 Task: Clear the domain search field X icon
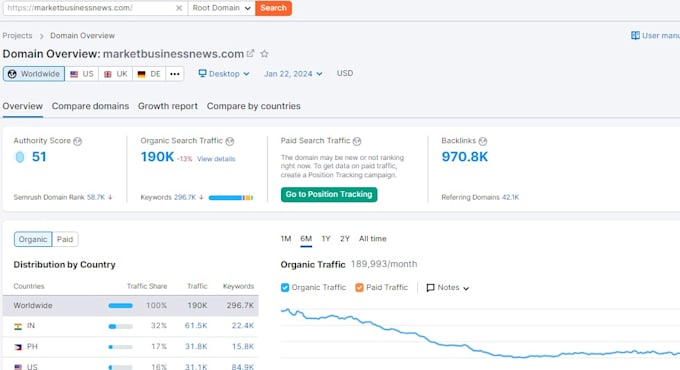pos(179,8)
